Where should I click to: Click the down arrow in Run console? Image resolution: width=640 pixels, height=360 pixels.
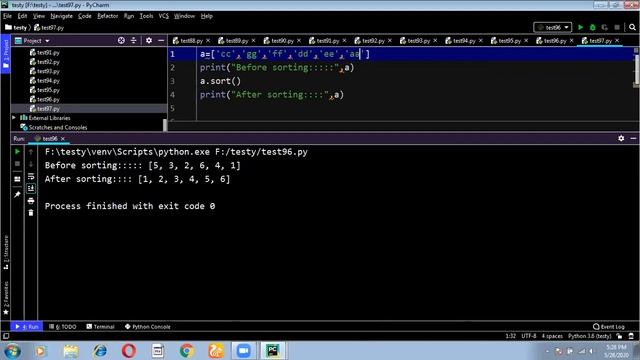coord(31,164)
